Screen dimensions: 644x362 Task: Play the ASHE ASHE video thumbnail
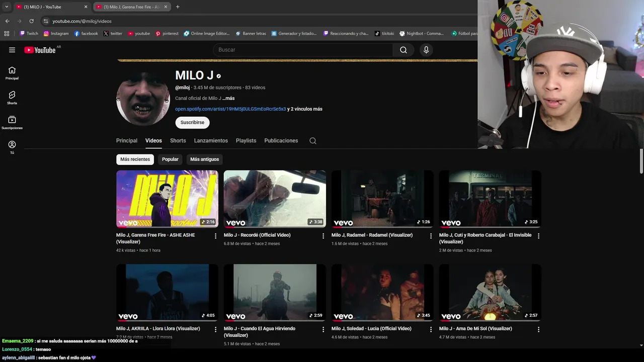point(167,199)
